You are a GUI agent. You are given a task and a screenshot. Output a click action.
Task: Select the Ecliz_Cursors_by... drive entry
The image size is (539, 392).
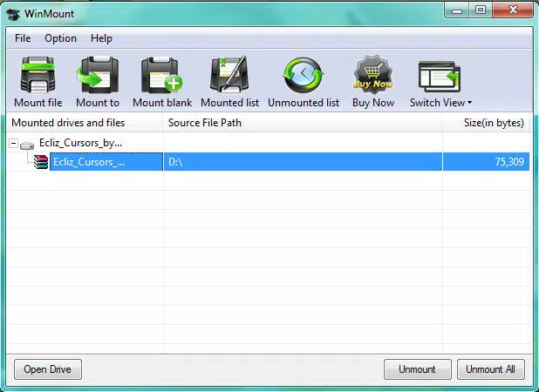tap(80, 143)
